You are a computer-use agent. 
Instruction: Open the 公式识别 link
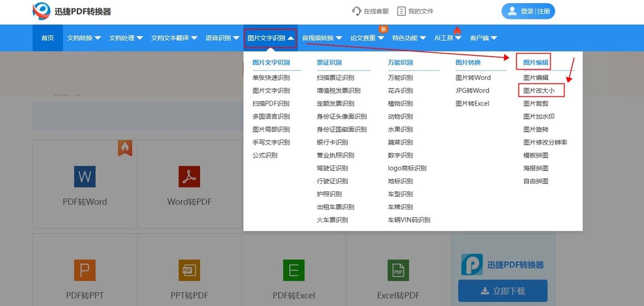pos(265,155)
